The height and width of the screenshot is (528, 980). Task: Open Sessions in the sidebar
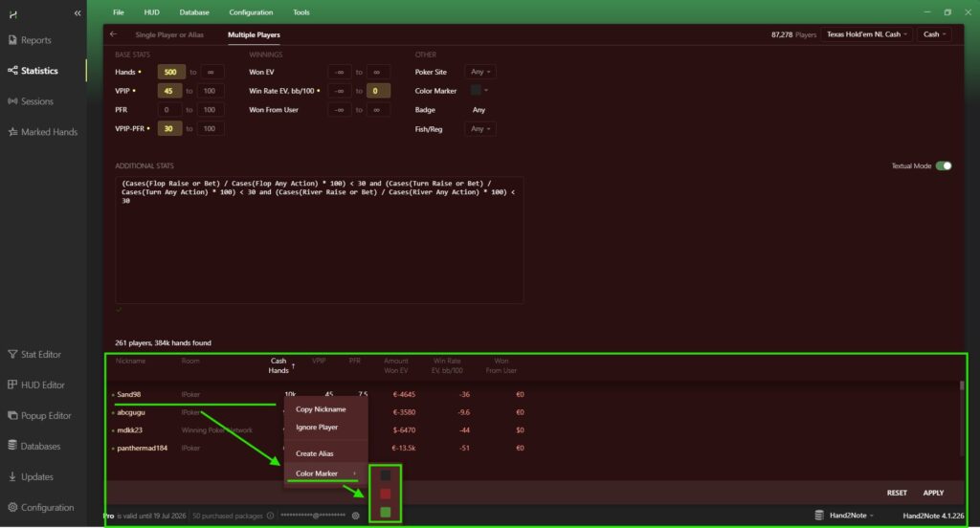tap(36, 101)
